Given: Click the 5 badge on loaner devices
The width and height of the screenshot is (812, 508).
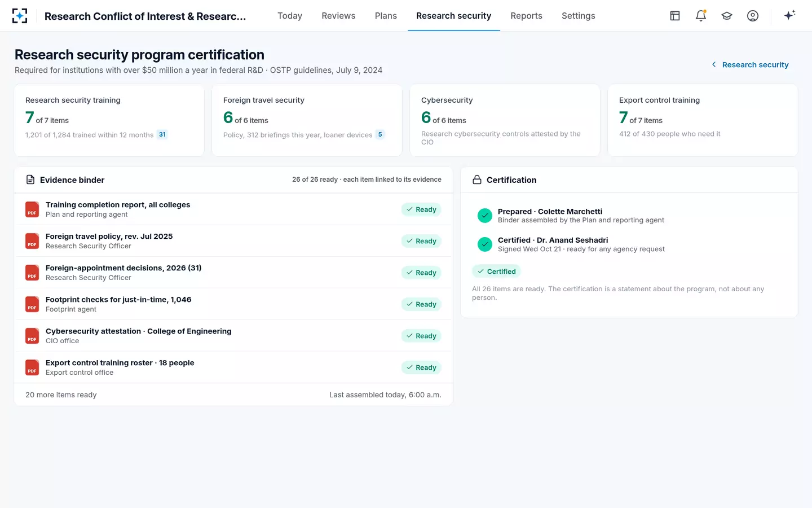Looking at the screenshot, I should [x=380, y=134].
